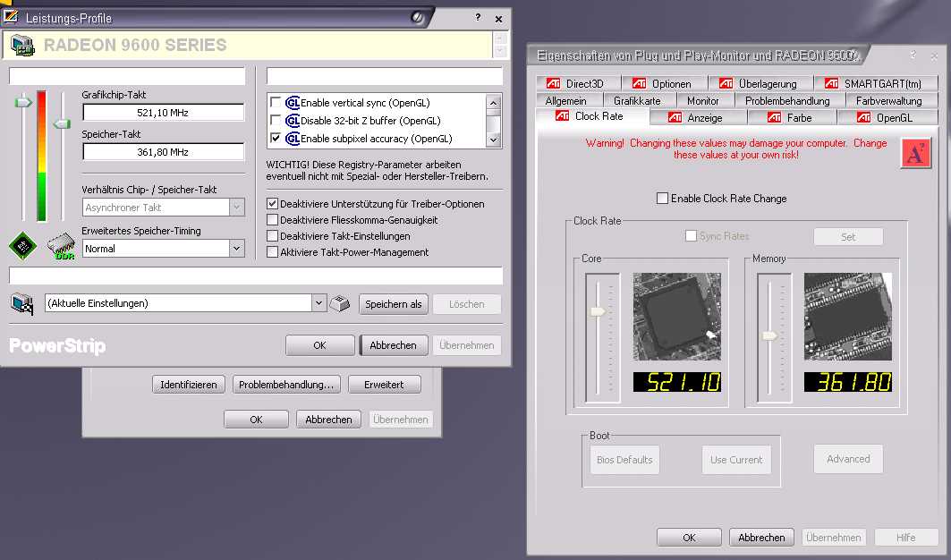Click the Set button in Clock Rate group
Viewport: 951px width, 560px height.
pos(848,237)
